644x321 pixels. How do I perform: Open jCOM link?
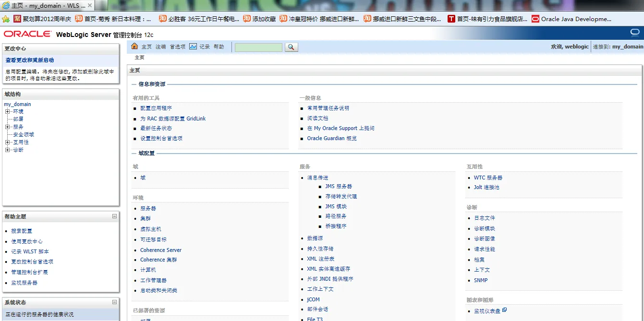[x=314, y=299]
